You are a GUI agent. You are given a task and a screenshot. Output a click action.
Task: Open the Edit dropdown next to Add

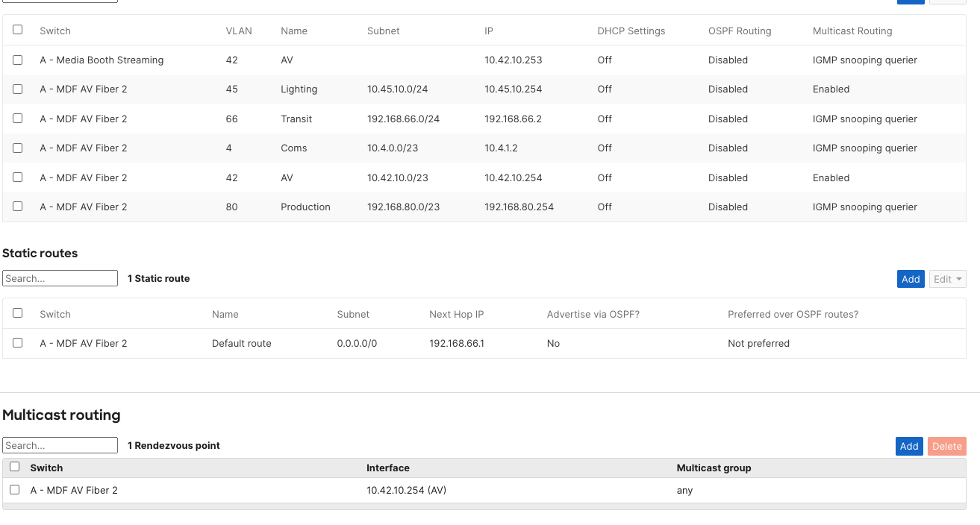(946, 278)
